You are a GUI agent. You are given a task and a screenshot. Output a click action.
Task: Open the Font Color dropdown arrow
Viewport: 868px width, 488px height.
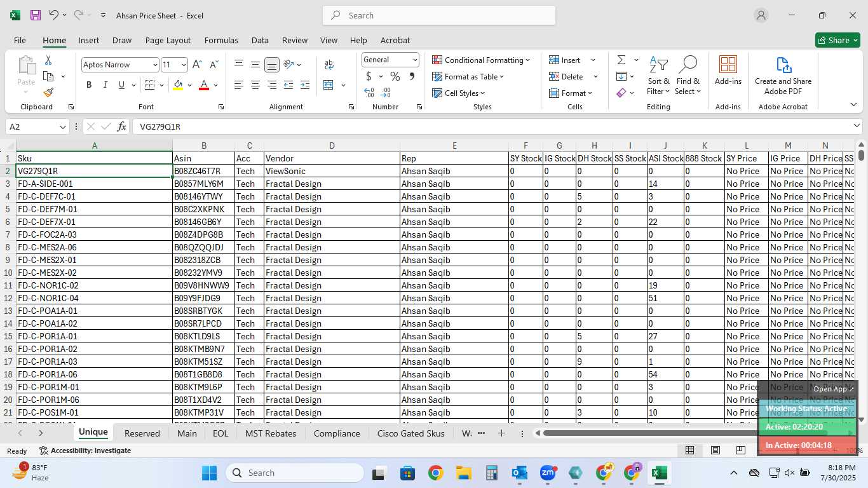click(x=216, y=85)
